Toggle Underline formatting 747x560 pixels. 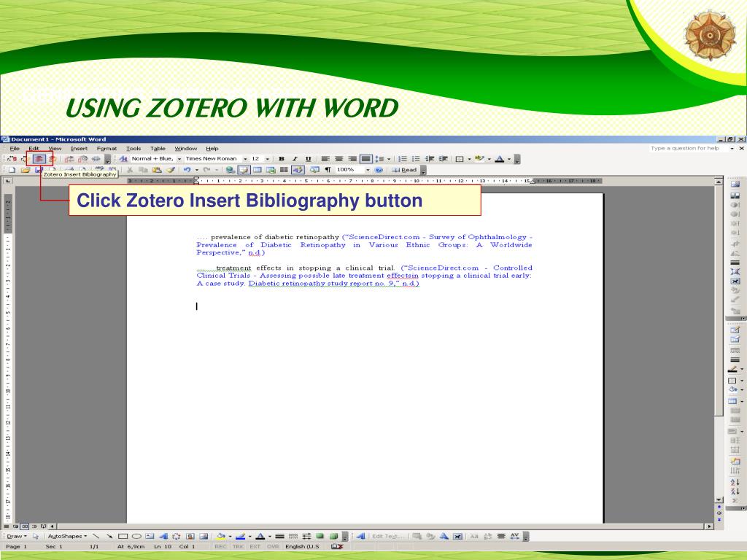[309, 159]
